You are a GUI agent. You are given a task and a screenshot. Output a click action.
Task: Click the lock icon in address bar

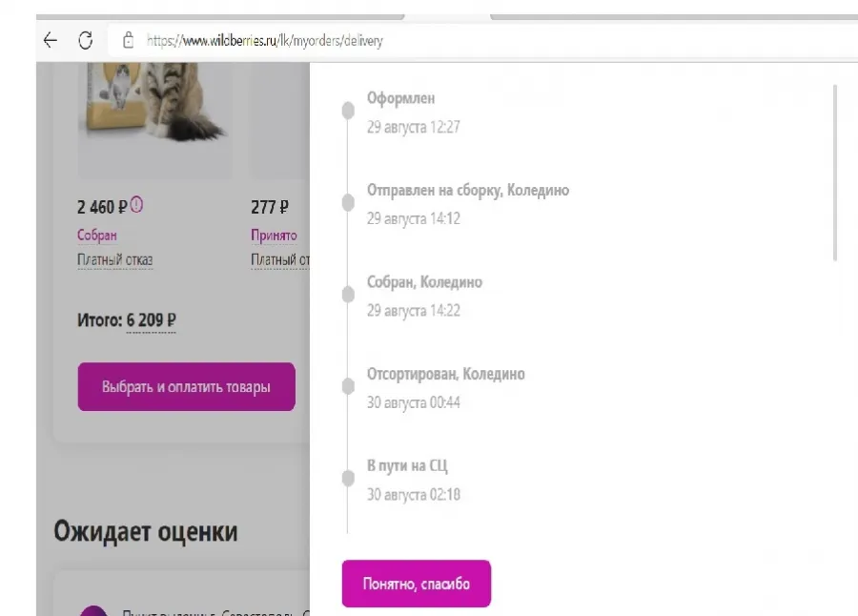pos(128,40)
